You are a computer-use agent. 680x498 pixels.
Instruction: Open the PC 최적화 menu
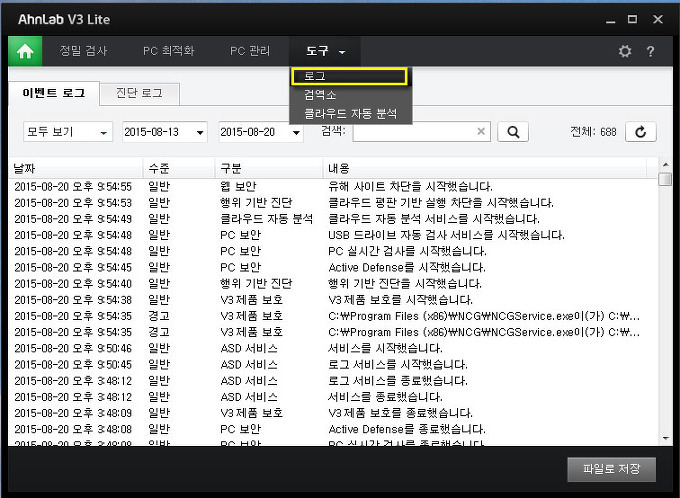169,51
